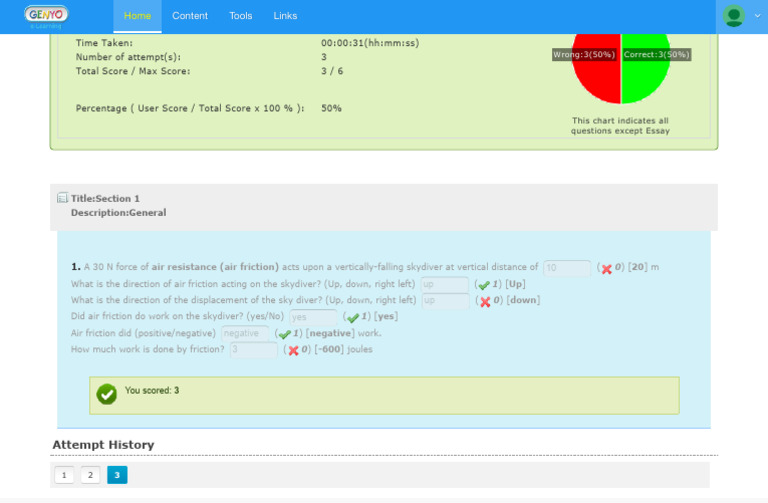Click the Genyo e-learning logo

46,15
